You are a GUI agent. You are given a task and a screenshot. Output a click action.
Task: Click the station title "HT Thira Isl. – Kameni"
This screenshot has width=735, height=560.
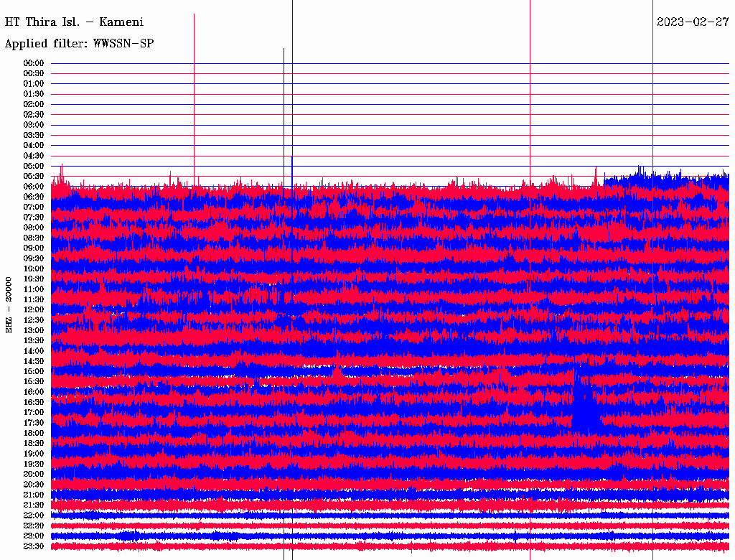(74, 22)
